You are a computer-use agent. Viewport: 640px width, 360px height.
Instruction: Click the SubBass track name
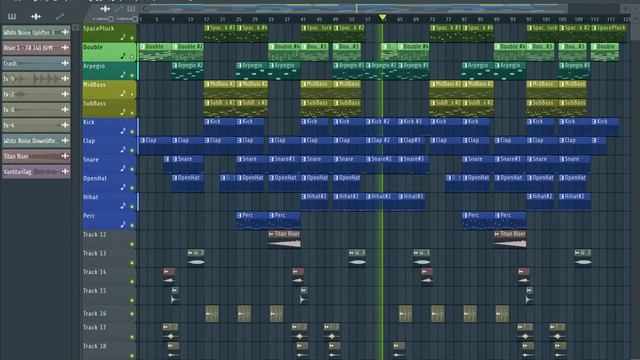click(94, 104)
